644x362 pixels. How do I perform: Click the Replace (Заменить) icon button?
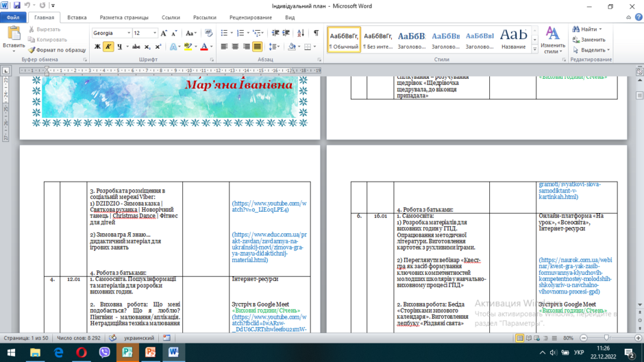tap(589, 40)
